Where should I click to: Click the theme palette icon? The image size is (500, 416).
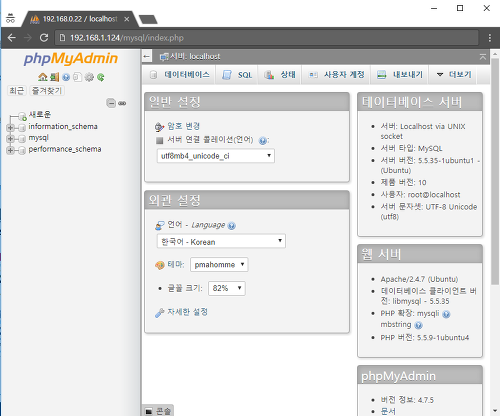click(x=160, y=265)
